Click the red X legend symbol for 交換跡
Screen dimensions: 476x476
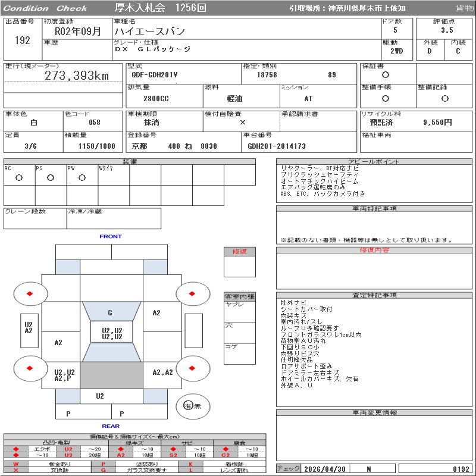click(16, 470)
